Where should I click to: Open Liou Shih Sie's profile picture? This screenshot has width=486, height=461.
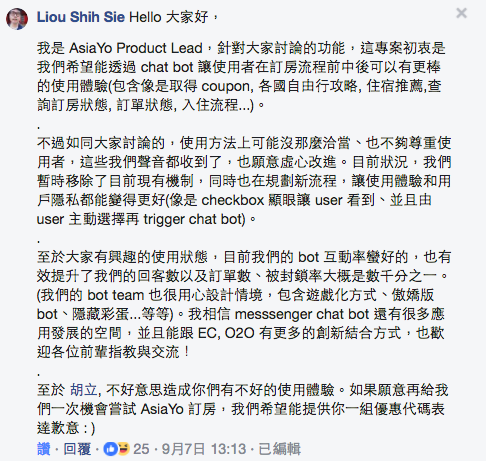point(17,19)
